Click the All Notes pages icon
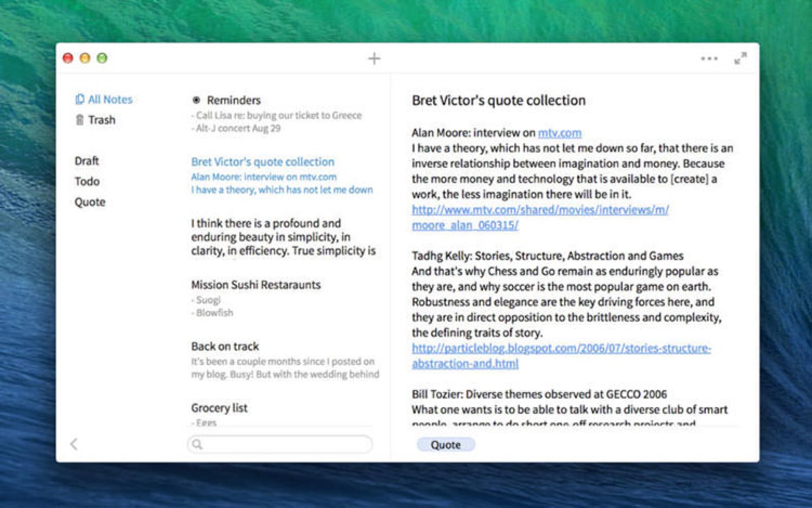The width and height of the screenshot is (812, 508). tap(80, 99)
